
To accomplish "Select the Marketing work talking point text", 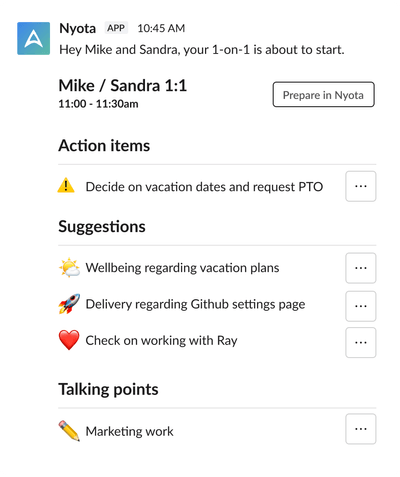I will coord(129,431).
